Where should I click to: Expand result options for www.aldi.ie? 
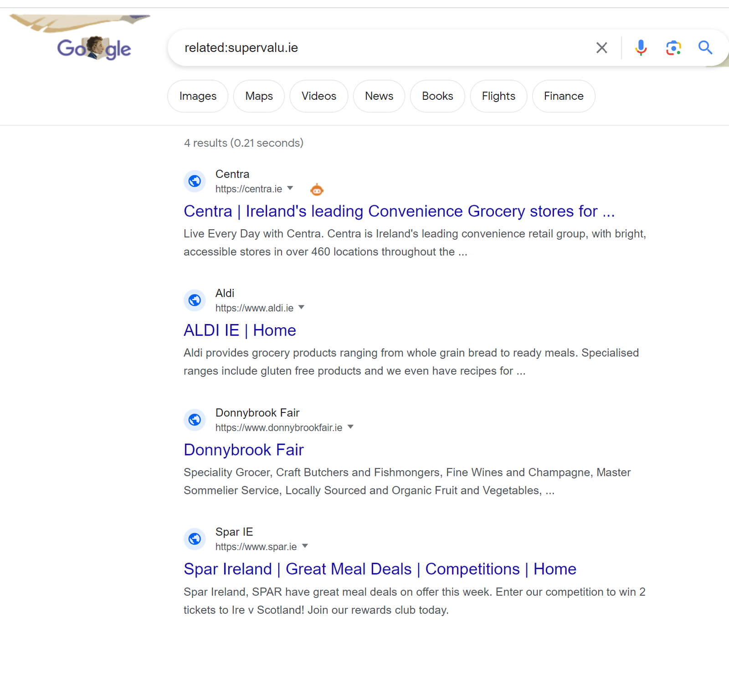(x=302, y=307)
